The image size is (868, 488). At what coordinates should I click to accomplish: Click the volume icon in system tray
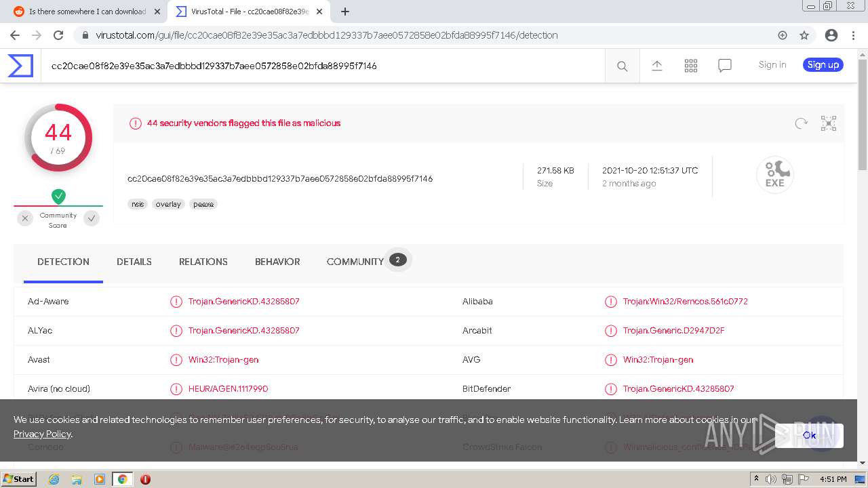click(771, 479)
